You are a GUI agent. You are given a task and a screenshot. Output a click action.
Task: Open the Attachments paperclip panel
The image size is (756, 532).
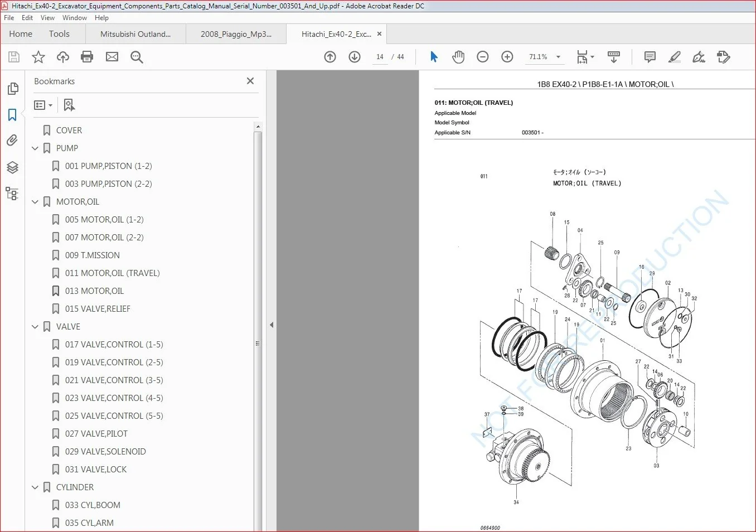[x=12, y=141]
